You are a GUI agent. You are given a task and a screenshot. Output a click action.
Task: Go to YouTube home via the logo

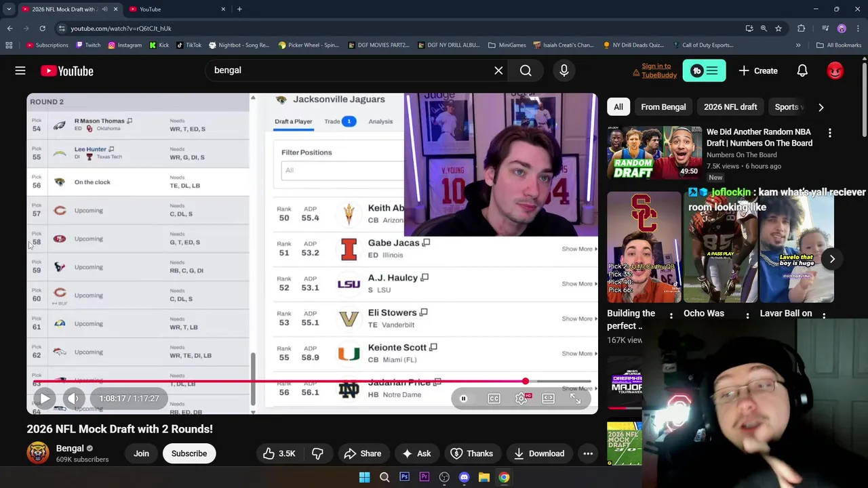[x=66, y=71]
